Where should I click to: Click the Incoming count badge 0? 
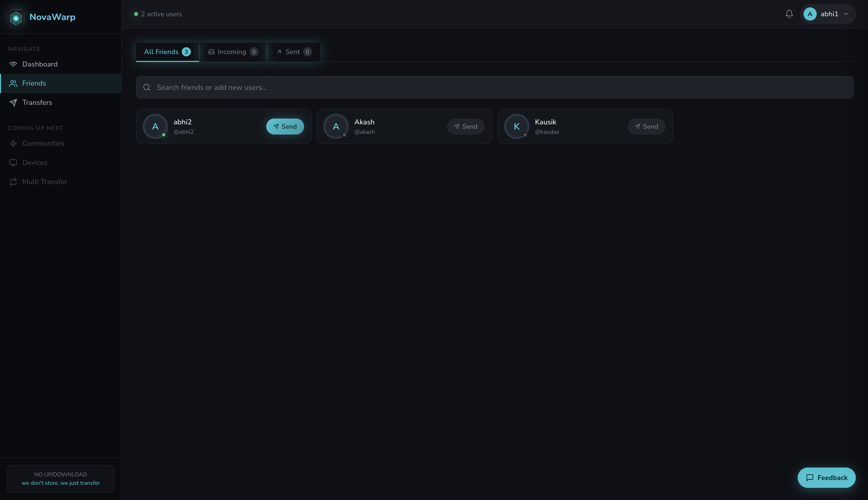click(x=254, y=52)
